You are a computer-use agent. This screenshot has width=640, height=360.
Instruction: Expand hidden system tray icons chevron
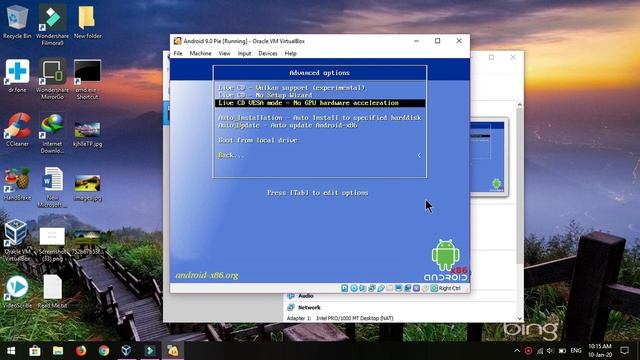[517, 351]
